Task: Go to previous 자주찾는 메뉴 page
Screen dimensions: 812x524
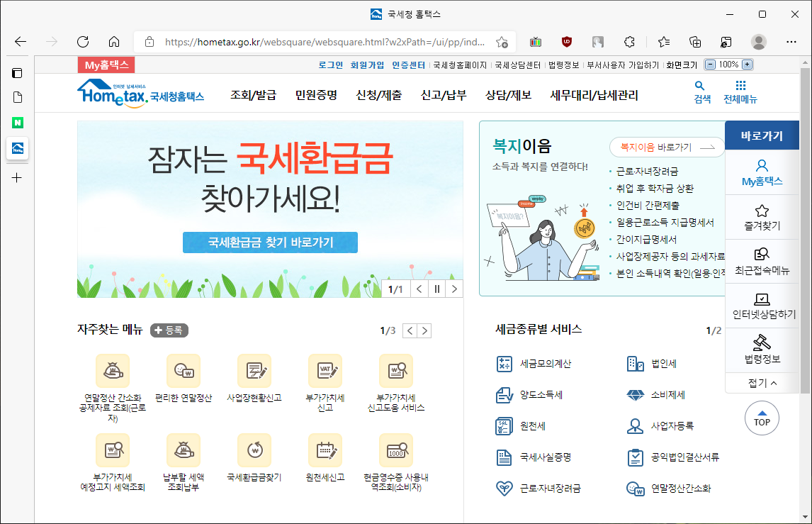Action: click(x=410, y=330)
